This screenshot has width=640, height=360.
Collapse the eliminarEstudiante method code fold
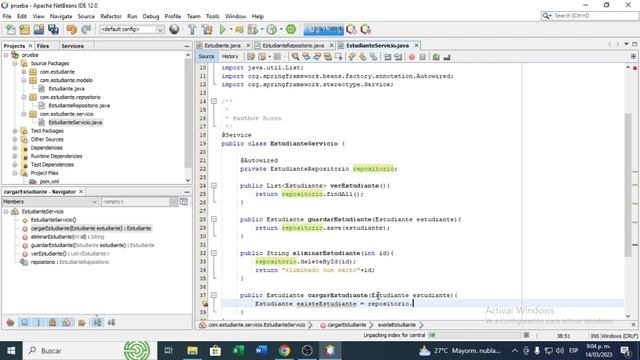tap(214, 253)
